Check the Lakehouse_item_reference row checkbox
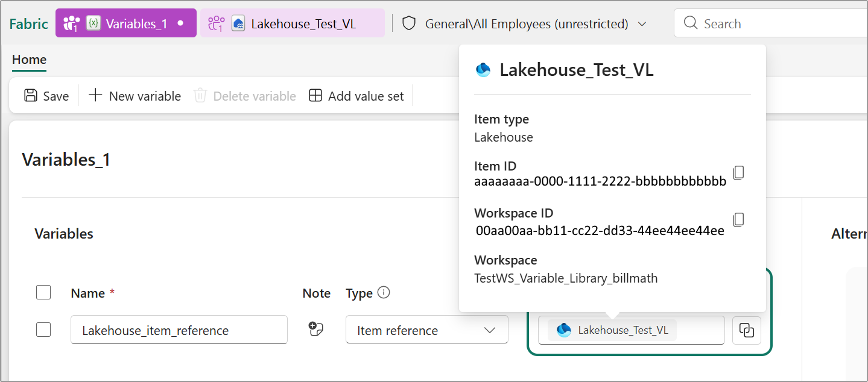Viewport: 868px width, 382px height. point(43,330)
